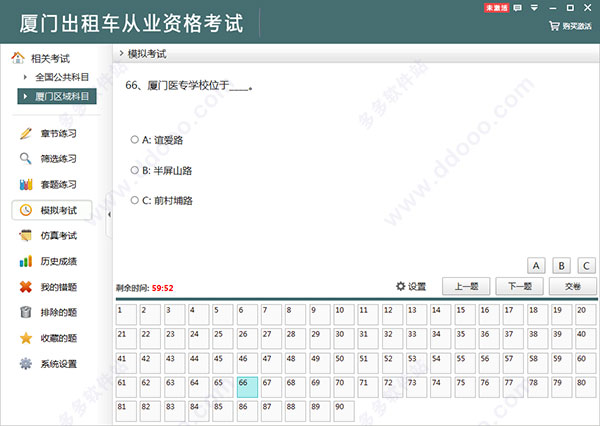Image resolution: width=600 pixels, height=426 pixels.
Task: Click the remaining time 59:52 text
Action: pos(163,288)
